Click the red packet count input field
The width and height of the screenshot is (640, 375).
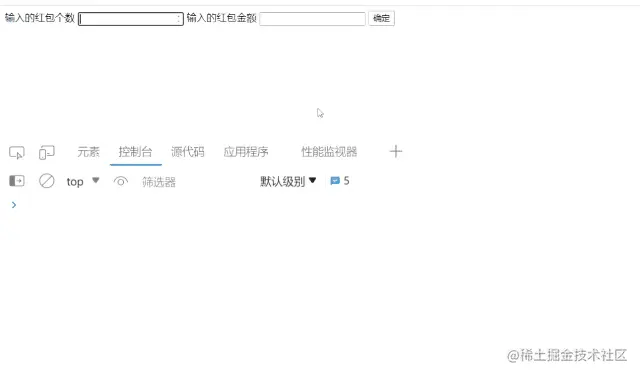(x=131, y=19)
